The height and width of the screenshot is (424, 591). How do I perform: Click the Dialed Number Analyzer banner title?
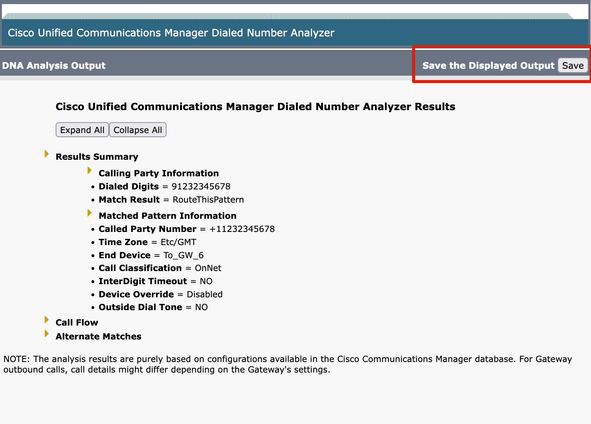(x=171, y=33)
